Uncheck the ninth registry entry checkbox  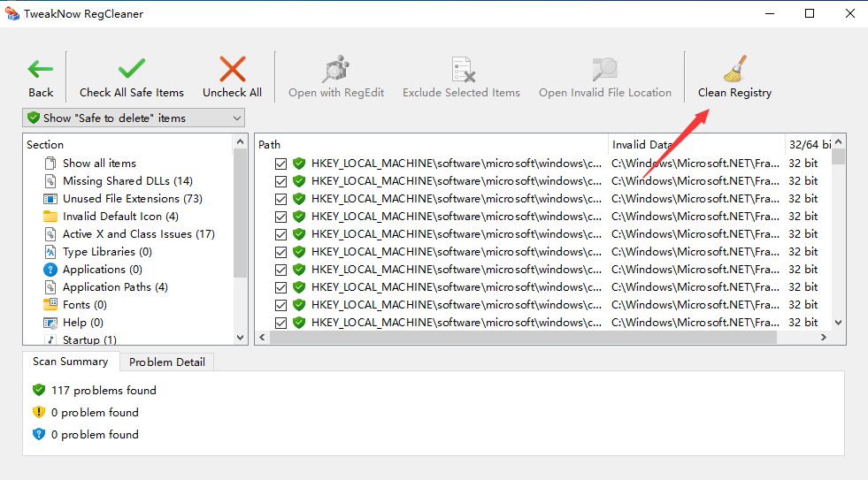[280, 305]
